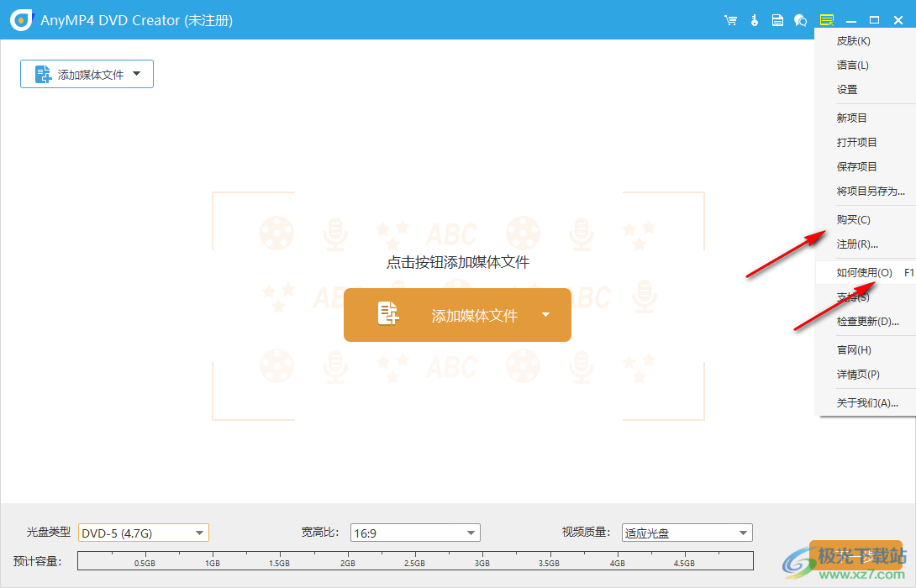916x588 pixels.
Task: Click the add media icon in toolbar
Action: pyautogui.click(x=42, y=73)
